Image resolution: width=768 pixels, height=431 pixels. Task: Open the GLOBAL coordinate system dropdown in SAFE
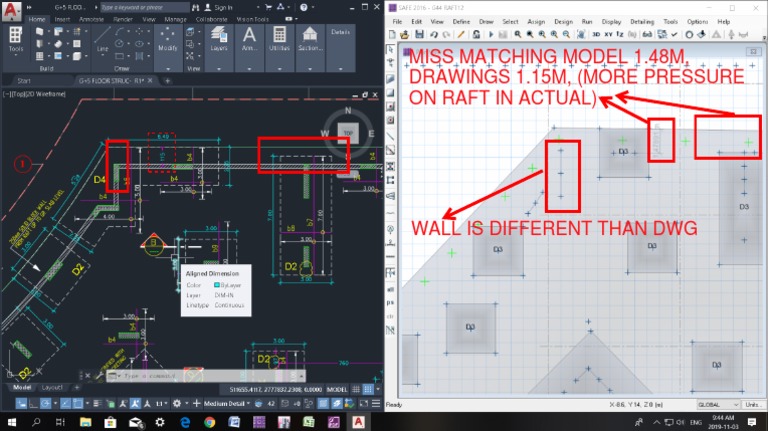click(719, 405)
